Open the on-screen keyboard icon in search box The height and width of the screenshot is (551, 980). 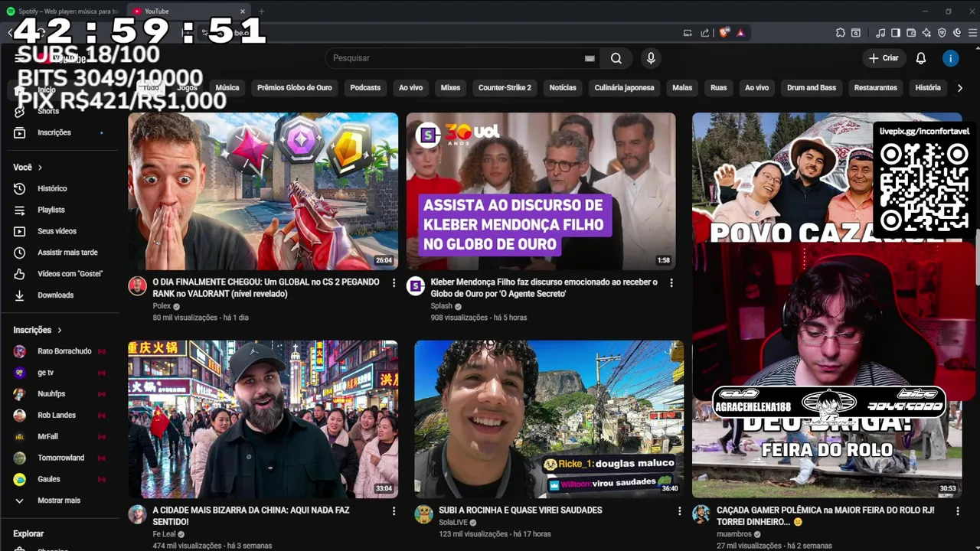[590, 58]
